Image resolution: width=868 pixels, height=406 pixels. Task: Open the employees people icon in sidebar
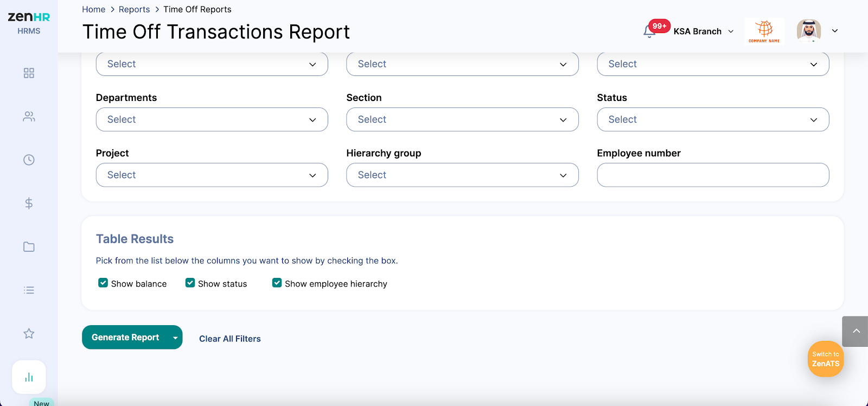tap(29, 117)
